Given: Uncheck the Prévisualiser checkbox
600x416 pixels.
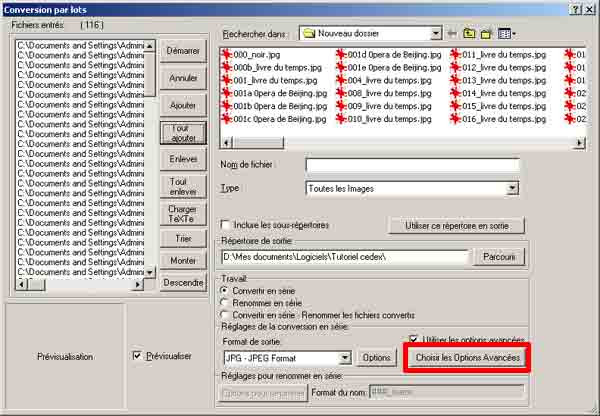Looking at the screenshot, I should [138, 355].
